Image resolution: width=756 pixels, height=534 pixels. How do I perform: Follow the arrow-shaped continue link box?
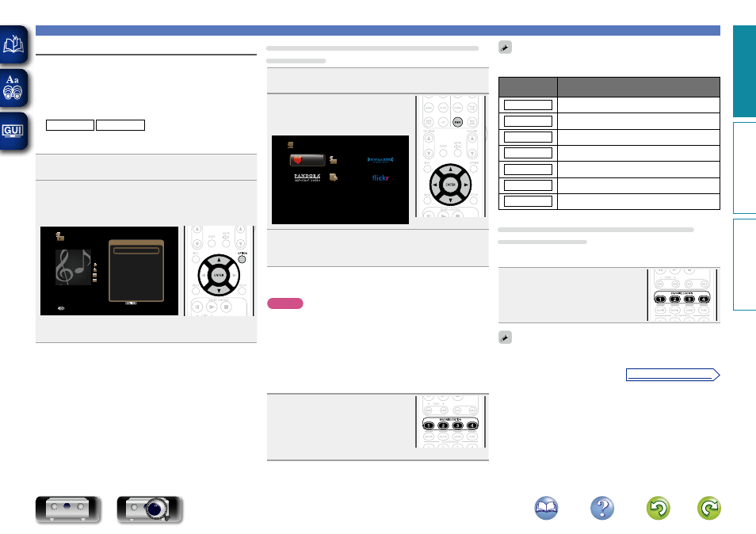tap(673, 375)
